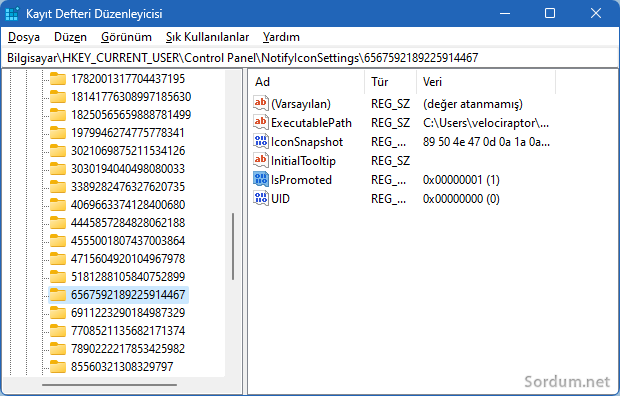The image size is (620, 396).
Task: Select the (Varsayılan) value name
Action: (301, 104)
